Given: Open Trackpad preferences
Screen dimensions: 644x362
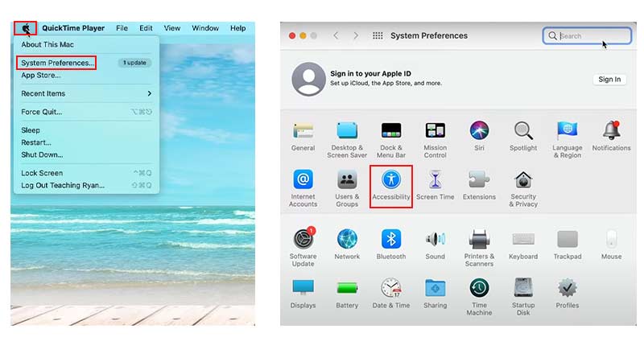Looking at the screenshot, I should (x=568, y=245).
